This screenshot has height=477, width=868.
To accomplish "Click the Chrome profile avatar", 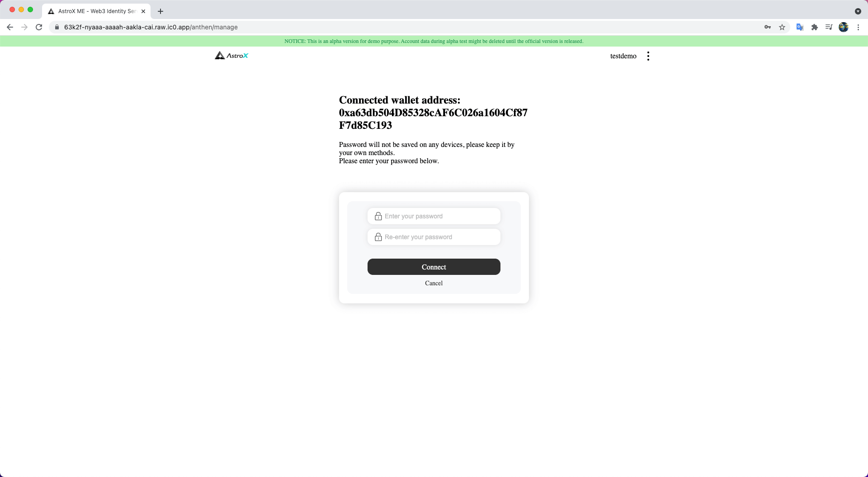I will pos(844,27).
